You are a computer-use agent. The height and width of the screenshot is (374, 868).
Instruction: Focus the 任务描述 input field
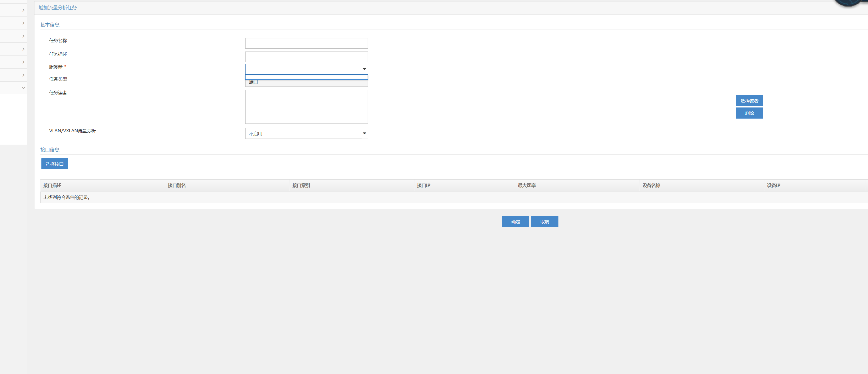pyautogui.click(x=306, y=57)
